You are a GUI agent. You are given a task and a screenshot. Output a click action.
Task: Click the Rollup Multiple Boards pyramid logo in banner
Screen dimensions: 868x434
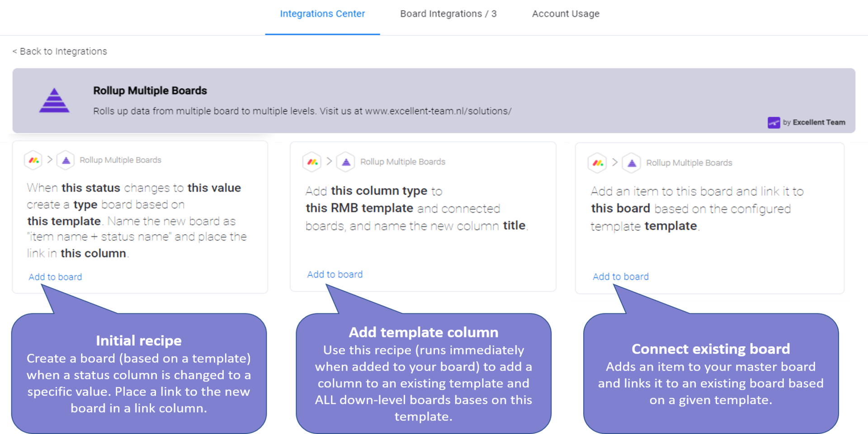[54, 100]
